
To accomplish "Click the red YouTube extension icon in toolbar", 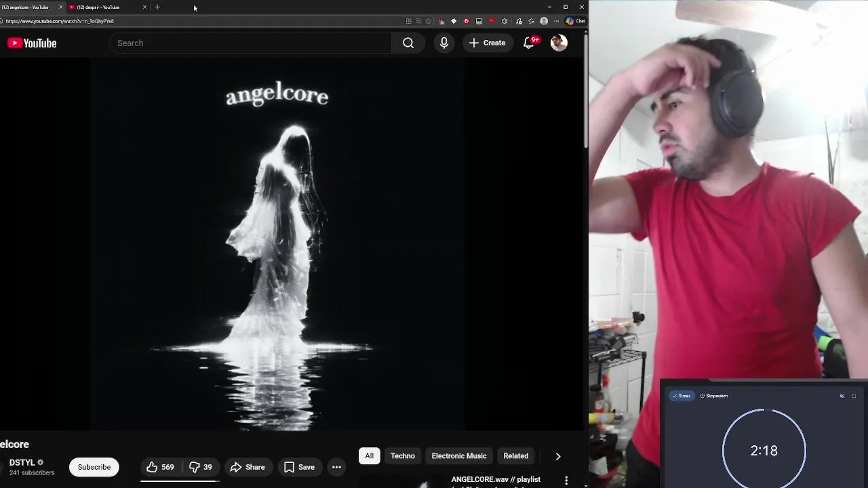I will 492,21.
